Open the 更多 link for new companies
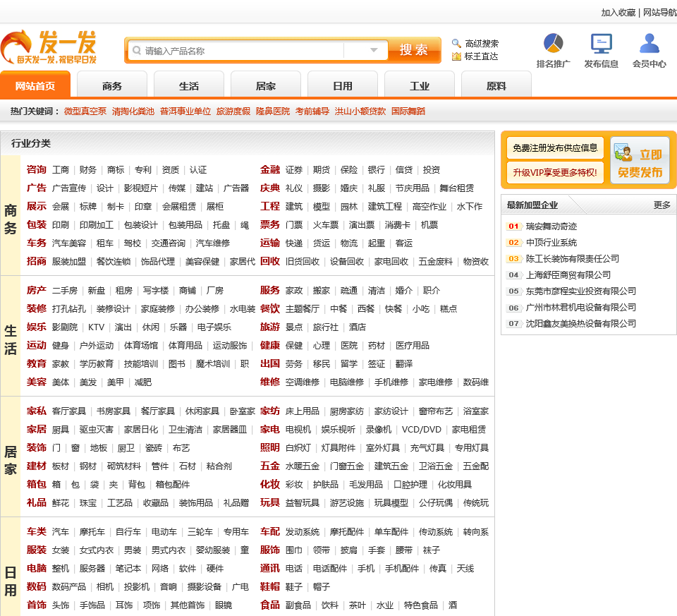677x616 pixels. pyautogui.click(x=661, y=205)
